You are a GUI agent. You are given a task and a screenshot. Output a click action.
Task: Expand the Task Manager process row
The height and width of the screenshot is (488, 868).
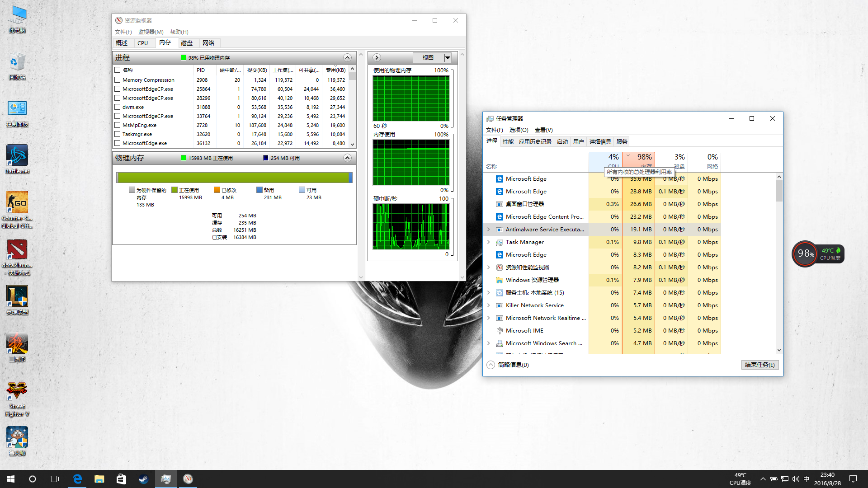489,242
